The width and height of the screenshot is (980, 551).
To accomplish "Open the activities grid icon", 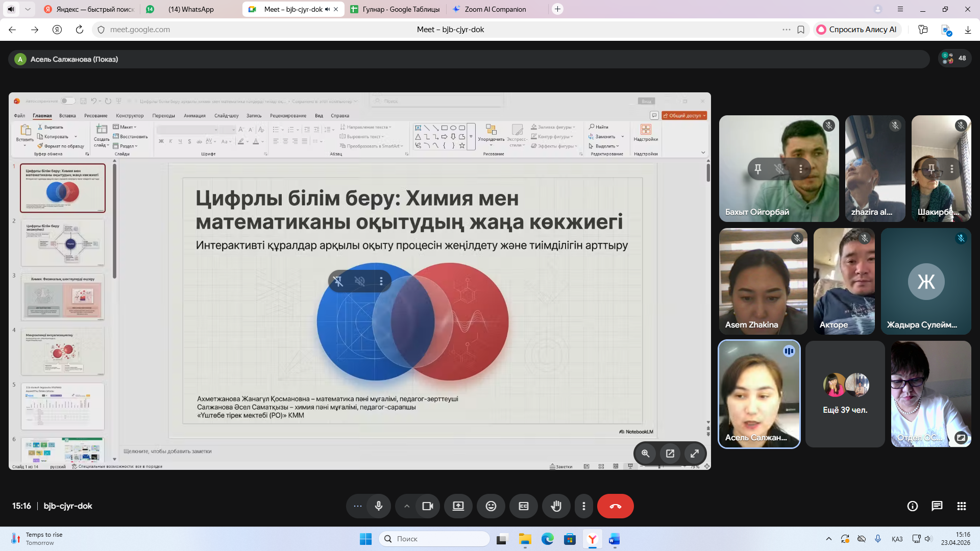I will coord(961,506).
